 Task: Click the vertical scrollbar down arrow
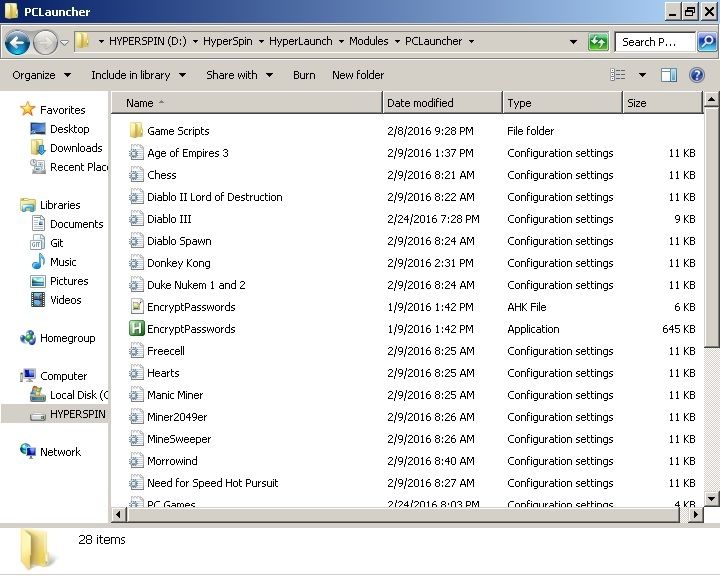[x=711, y=498]
